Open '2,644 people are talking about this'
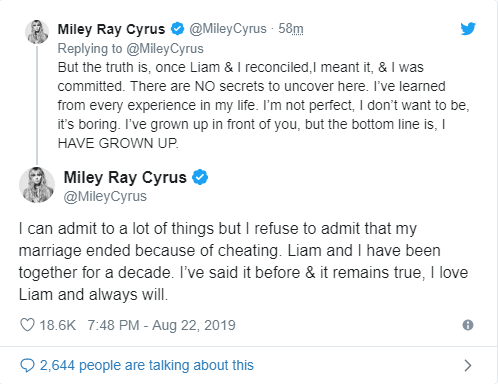 pyautogui.click(x=147, y=365)
